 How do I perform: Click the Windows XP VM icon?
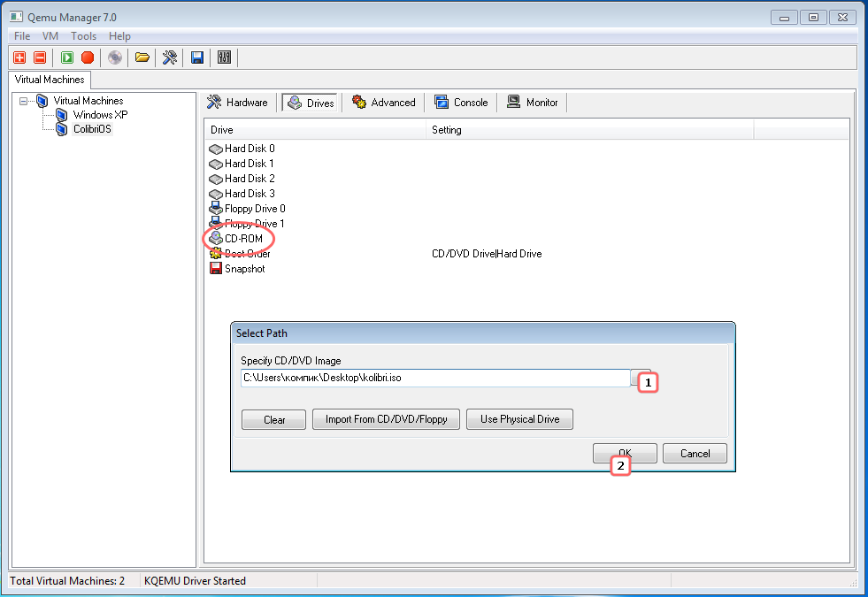pos(62,115)
